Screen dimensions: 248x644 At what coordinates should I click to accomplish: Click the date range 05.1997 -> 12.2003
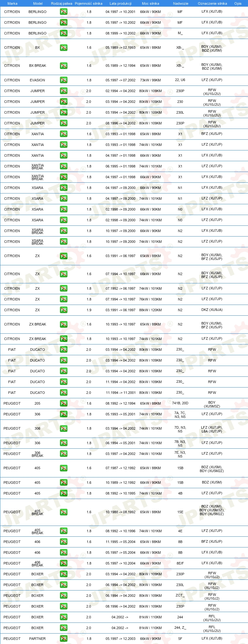(121, 639)
